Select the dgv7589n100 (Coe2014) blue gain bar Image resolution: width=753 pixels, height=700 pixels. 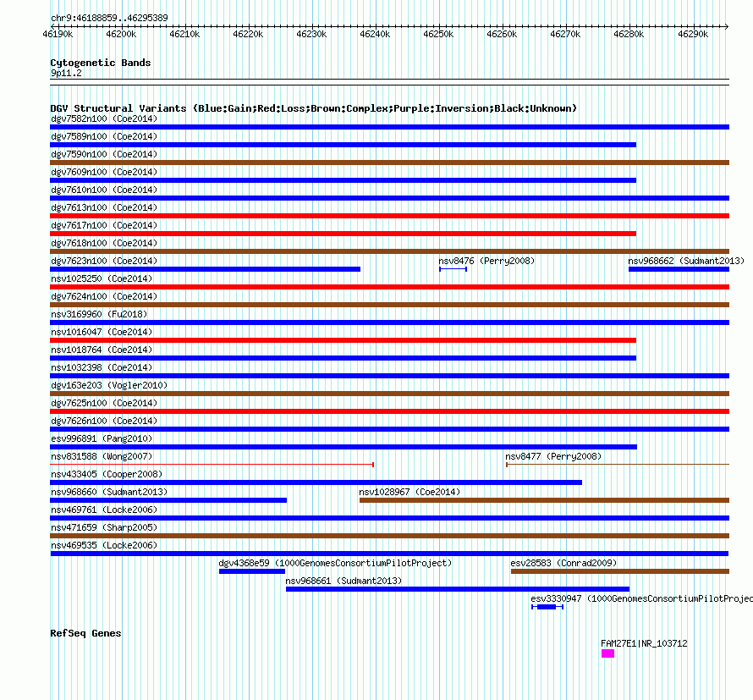(x=344, y=145)
